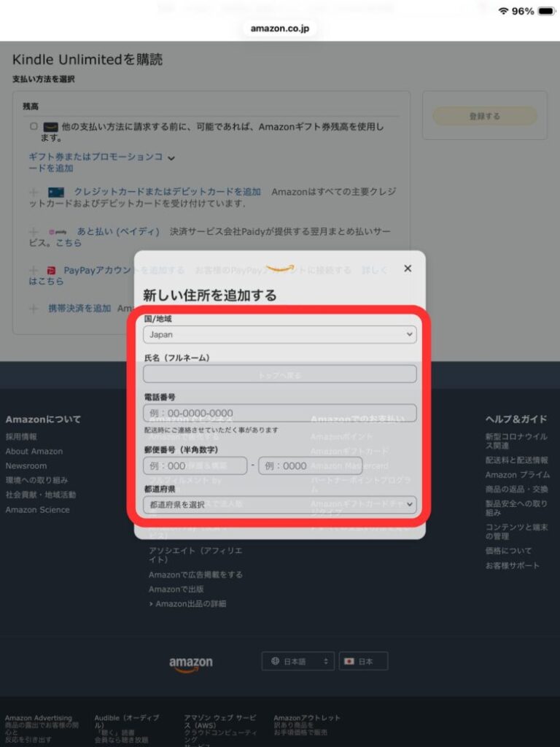Click the Japan flag country button
This screenshot has width=560, height=747.
(x=364, y=661)
